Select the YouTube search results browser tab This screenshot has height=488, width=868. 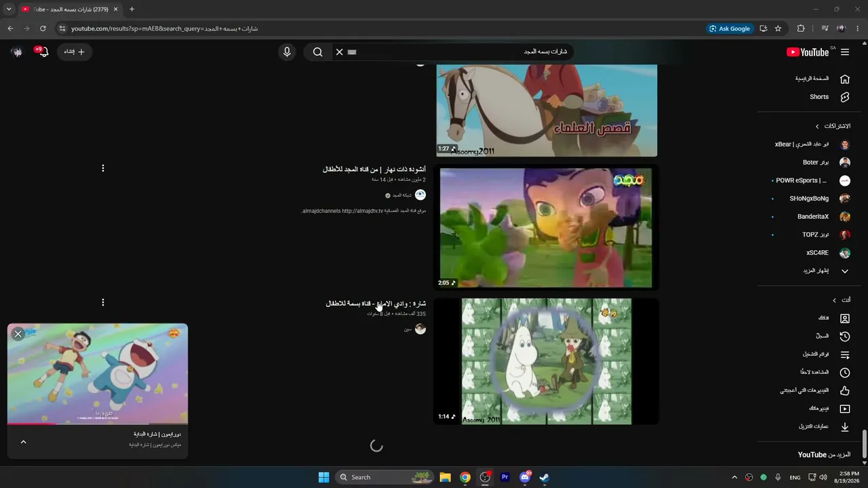[x=71, y=9]
